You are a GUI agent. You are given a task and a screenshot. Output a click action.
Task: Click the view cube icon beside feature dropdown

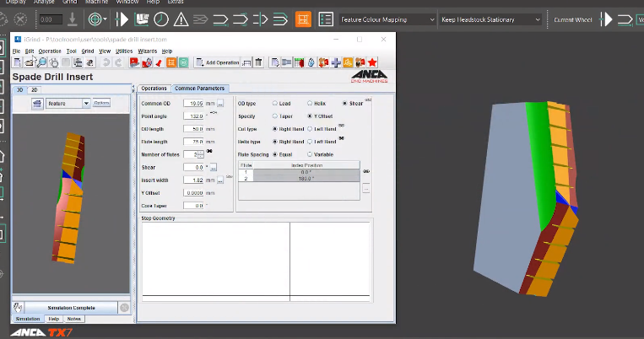coord(37,104)
